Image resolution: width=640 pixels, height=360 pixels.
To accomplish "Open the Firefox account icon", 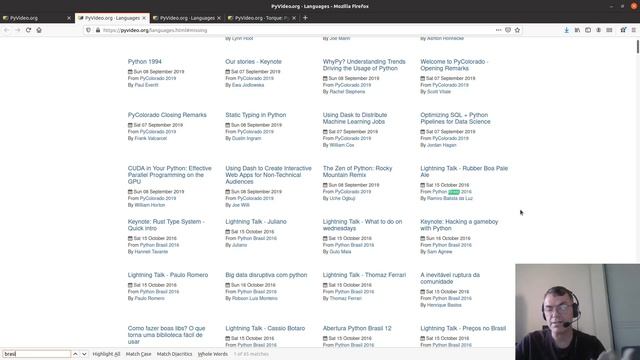I will click(x=598, y=30).
